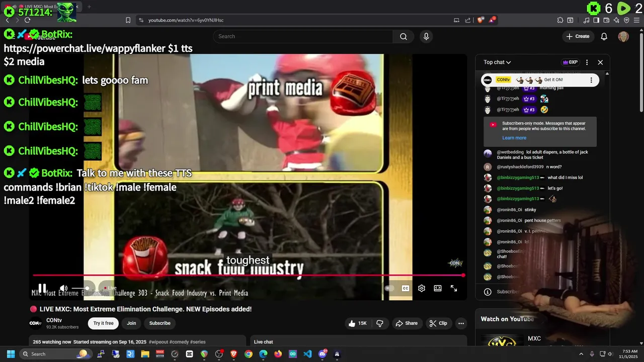This screenshot has height=362, width=644.
Task: Launch Firefox from the taskbar
Action: 278,354
